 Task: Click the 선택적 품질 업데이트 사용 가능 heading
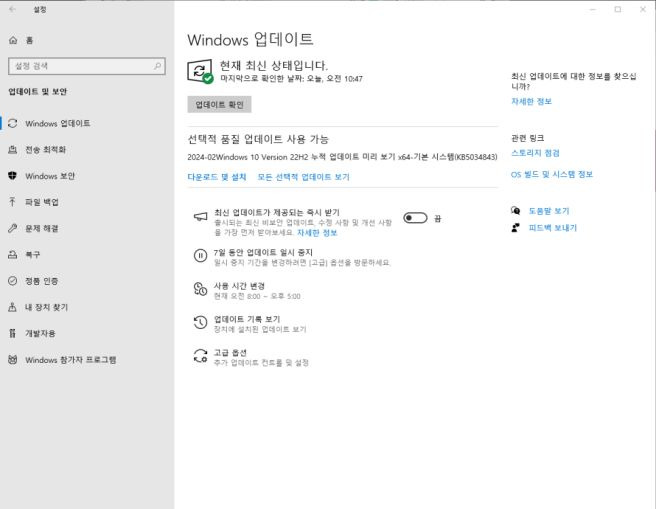click(258, 139)
